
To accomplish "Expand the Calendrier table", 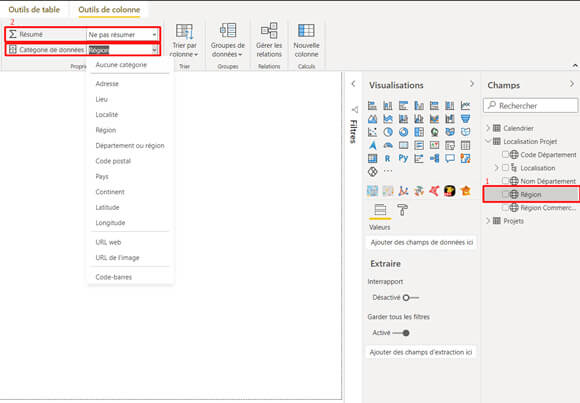I will (488, 128).
